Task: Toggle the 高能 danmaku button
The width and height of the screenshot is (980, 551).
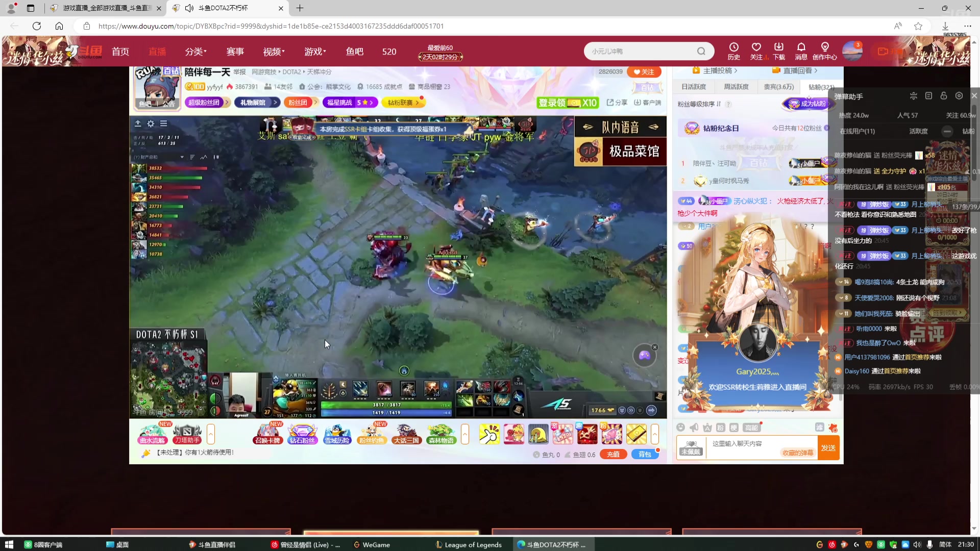Action: [x=751, y=428]
